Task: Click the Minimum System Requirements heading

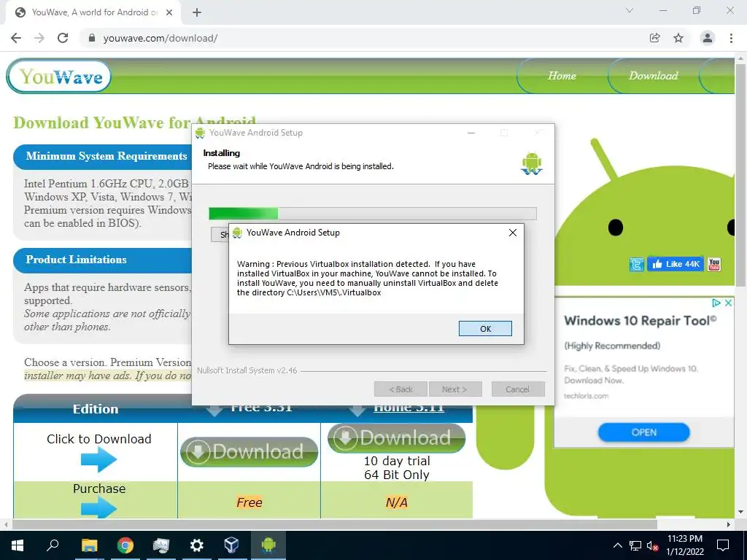Action: 107,156
